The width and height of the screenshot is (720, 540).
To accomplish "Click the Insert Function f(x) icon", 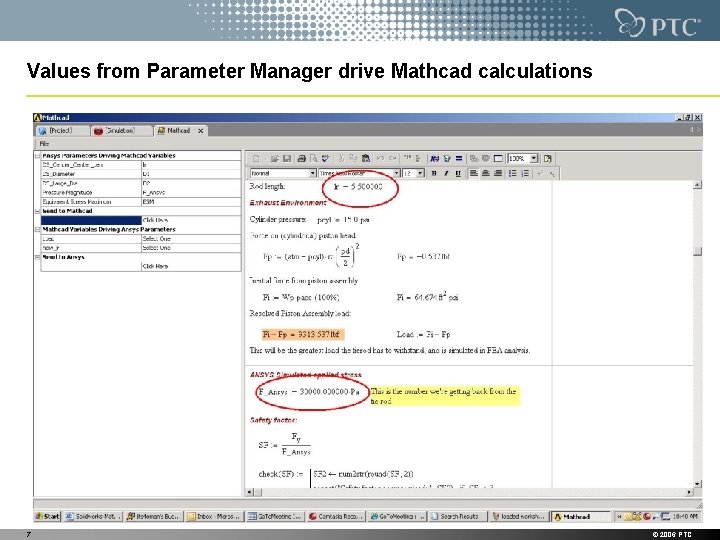I will (434, 158).
